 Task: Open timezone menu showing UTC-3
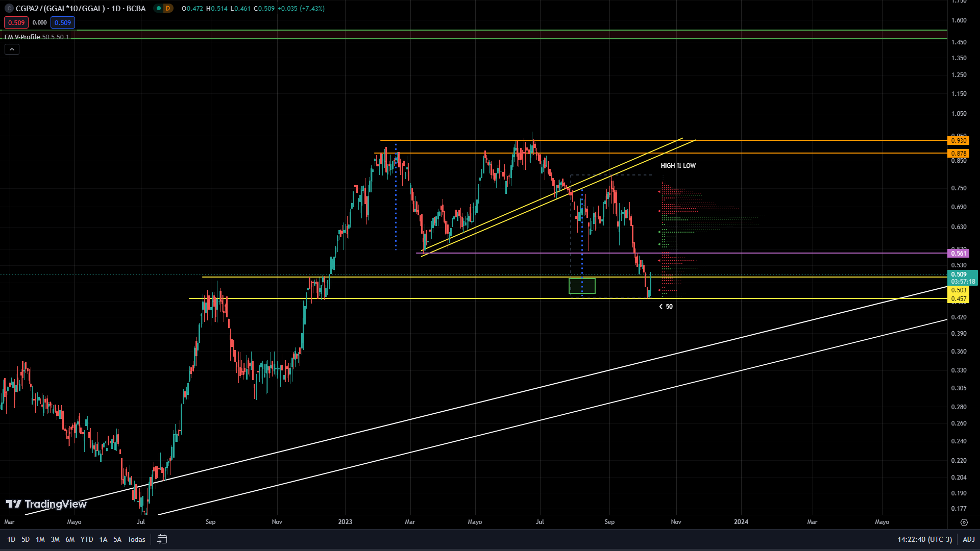click(x=924, y=539)
